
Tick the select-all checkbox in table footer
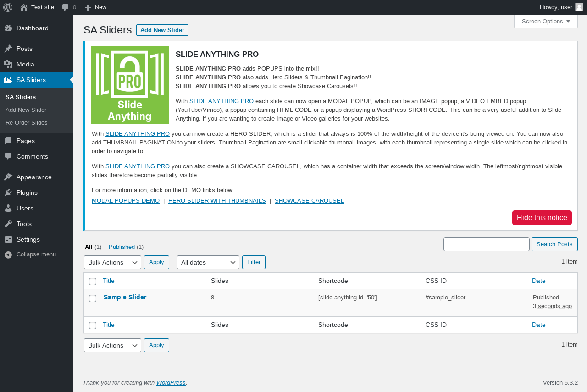[x=93, y=326]
